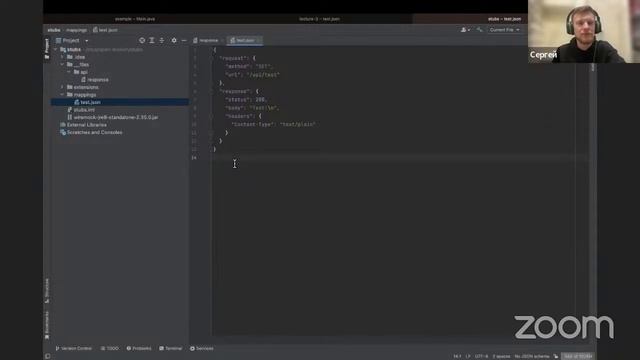Collapse the stubs root project node
The width and height of the screenshot is (640, 360).
[x=56, y=49]
